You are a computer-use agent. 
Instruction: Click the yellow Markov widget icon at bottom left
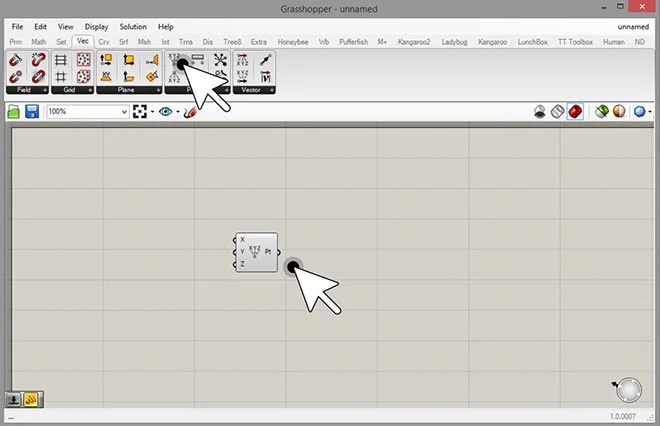pyautogui.click(x=31, y=399)
